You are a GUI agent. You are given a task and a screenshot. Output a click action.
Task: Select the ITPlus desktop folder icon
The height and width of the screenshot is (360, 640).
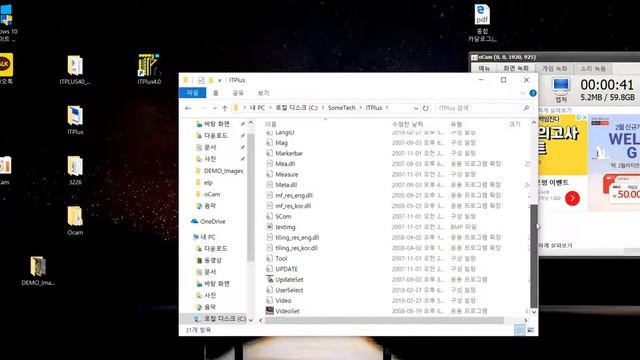75,120
